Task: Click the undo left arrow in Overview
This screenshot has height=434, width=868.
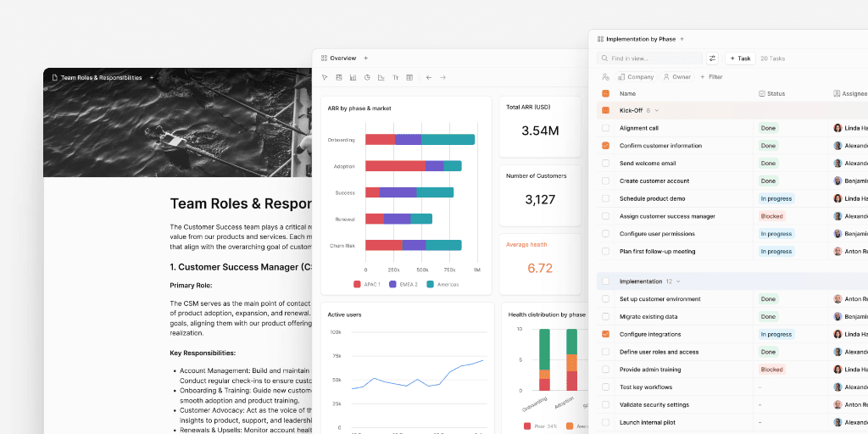Action: (x=428, y=77)
